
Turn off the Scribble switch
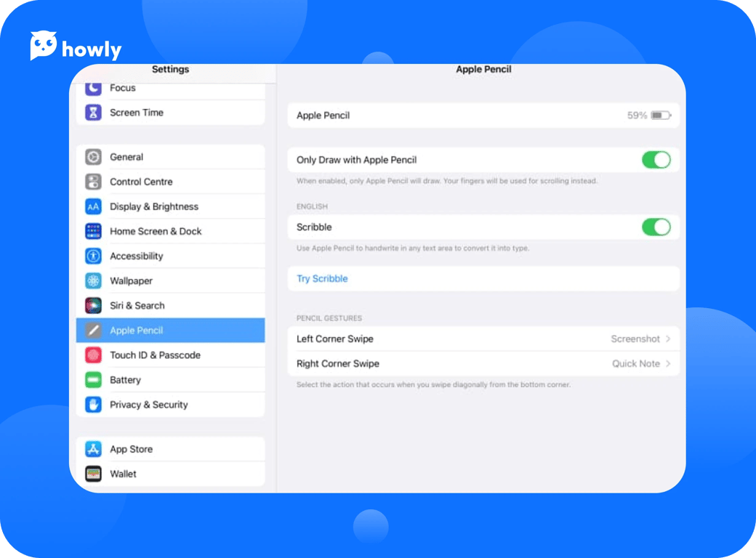[x=656, y=227]
